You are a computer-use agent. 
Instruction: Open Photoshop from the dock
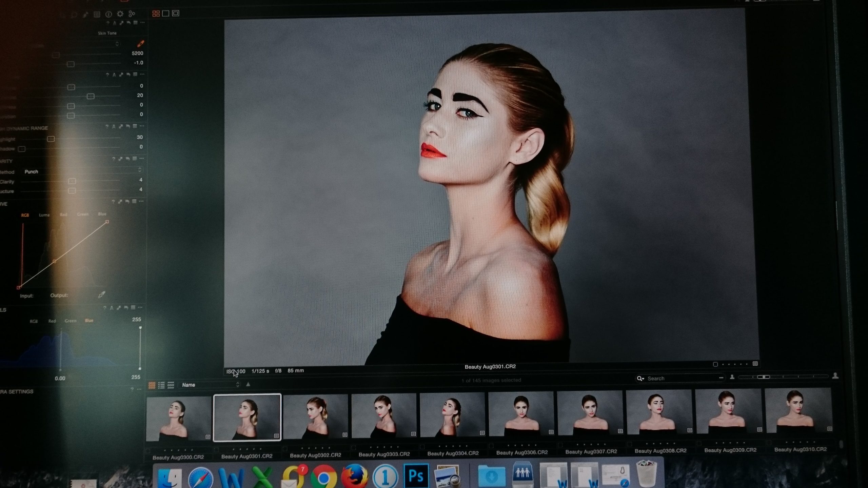pyautogui.click(x=416, y=475)
